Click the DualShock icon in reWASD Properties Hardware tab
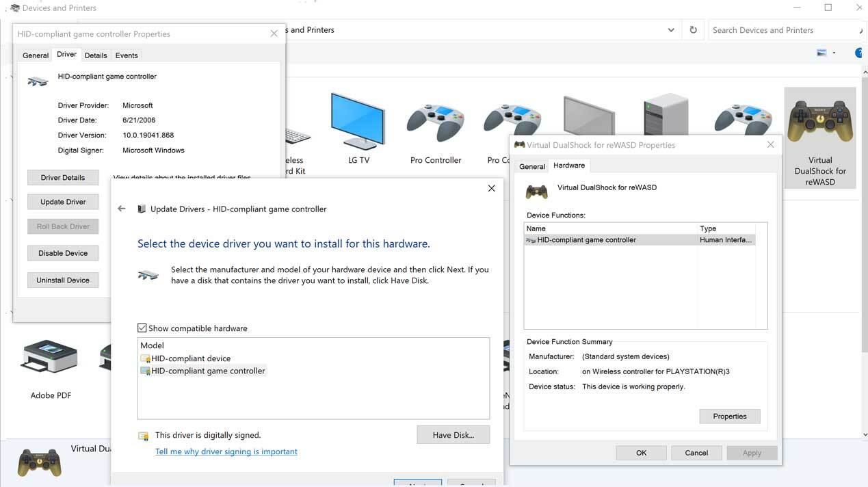Image resolution: width=868 pixels, height=487 pixels. click(x=536, y=191)
